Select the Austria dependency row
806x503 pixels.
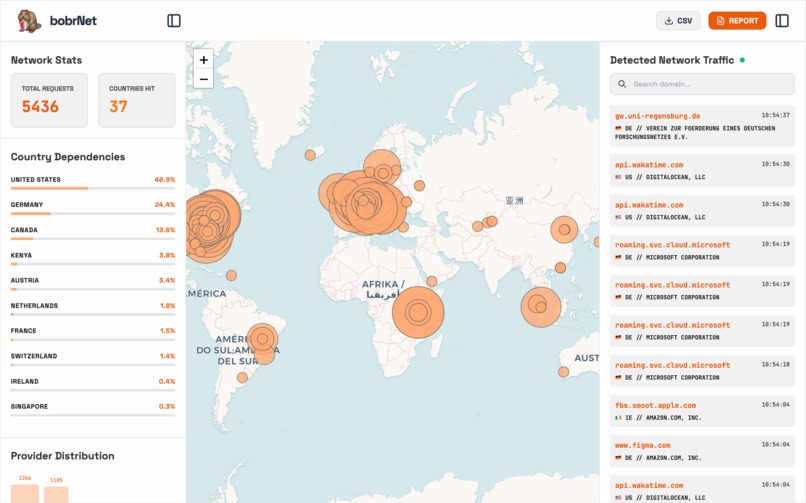pyautogui.click(x=93, y=284)
